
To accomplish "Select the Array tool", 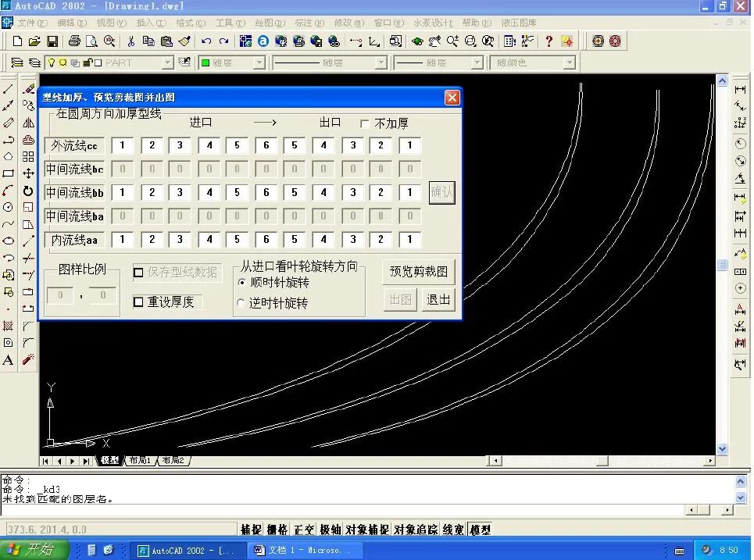I will (x=28, y=157).
